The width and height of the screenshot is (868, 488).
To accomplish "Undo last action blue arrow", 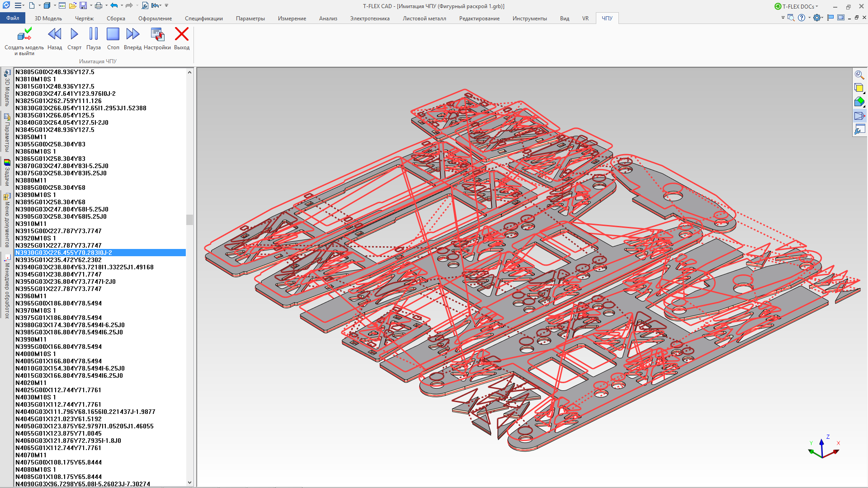I will 114,5.
